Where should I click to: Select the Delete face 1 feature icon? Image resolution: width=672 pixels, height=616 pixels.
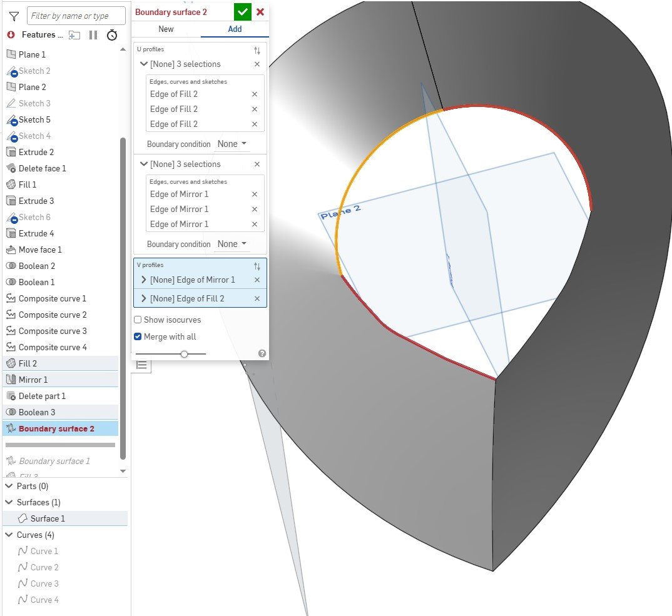(x=11, y=168)
